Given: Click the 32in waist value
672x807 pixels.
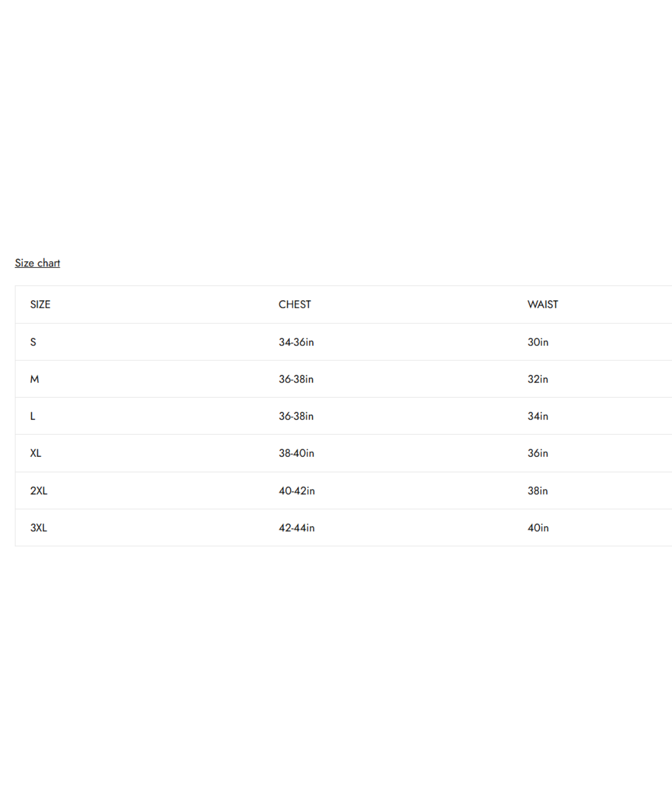Looking at the screenshot, I should pos(538,379).
